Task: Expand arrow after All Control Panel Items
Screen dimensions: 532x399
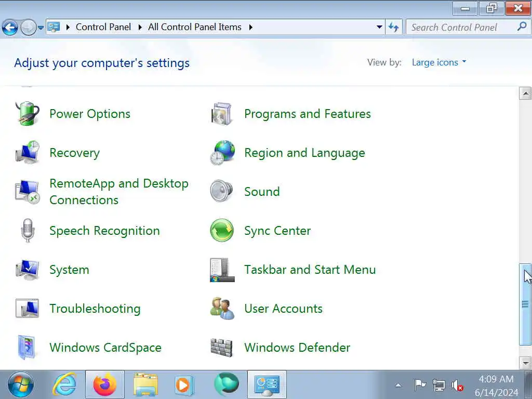Action: tap(251, 27)
